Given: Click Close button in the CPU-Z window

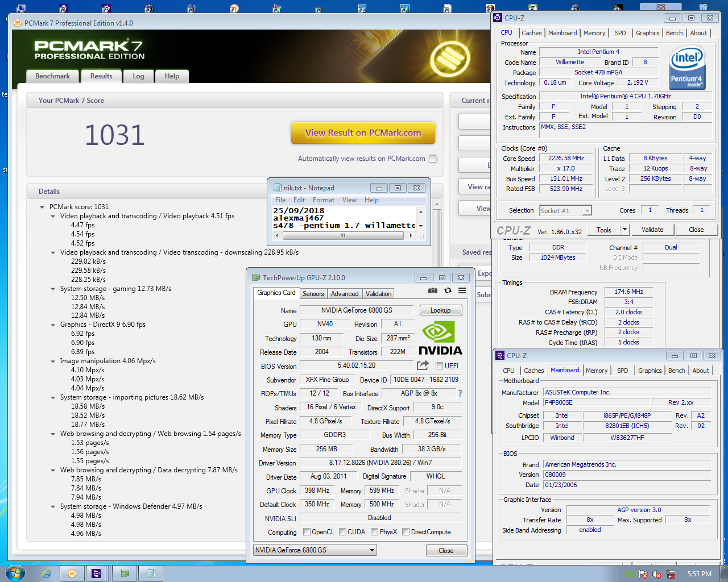Looking at the screenshot, I should pyautogui.click(x=696, y=230).
